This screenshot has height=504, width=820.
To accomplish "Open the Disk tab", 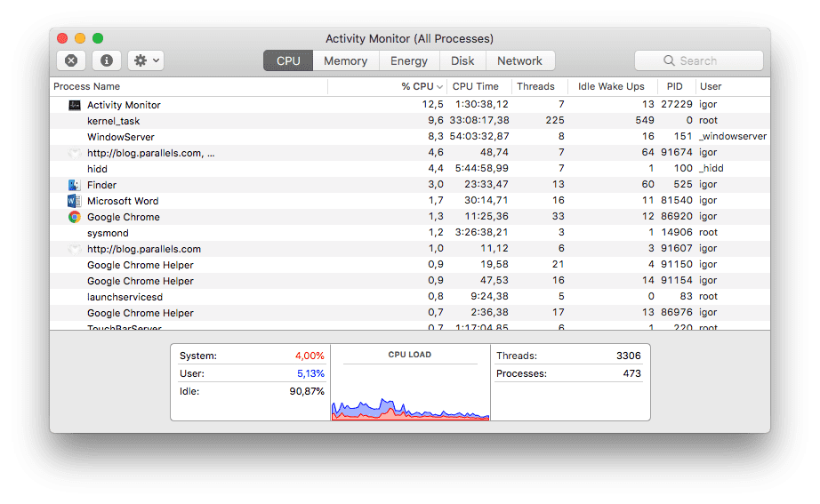I will pos(462,60).
